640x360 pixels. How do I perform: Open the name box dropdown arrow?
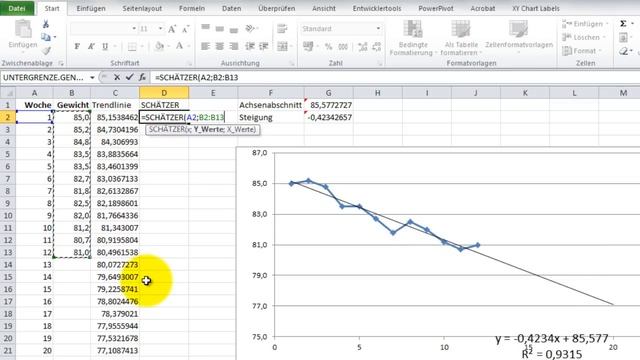[x=92, y=78]
